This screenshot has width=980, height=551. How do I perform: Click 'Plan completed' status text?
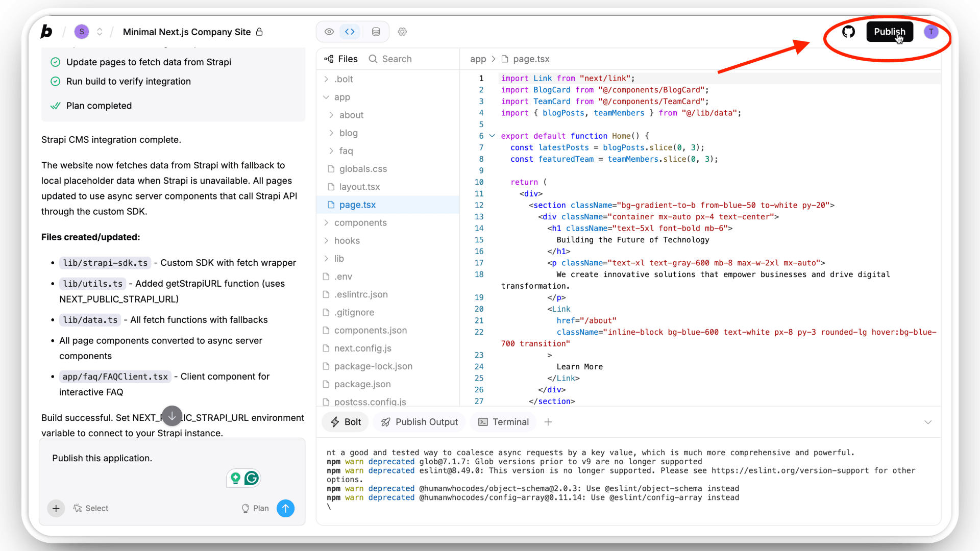click(99, 106)
